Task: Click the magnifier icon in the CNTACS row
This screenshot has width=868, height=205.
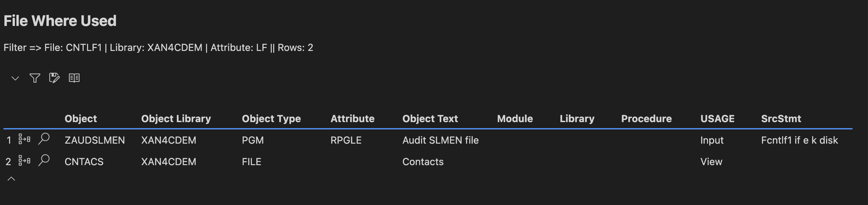Action: [x=44, y=160]
